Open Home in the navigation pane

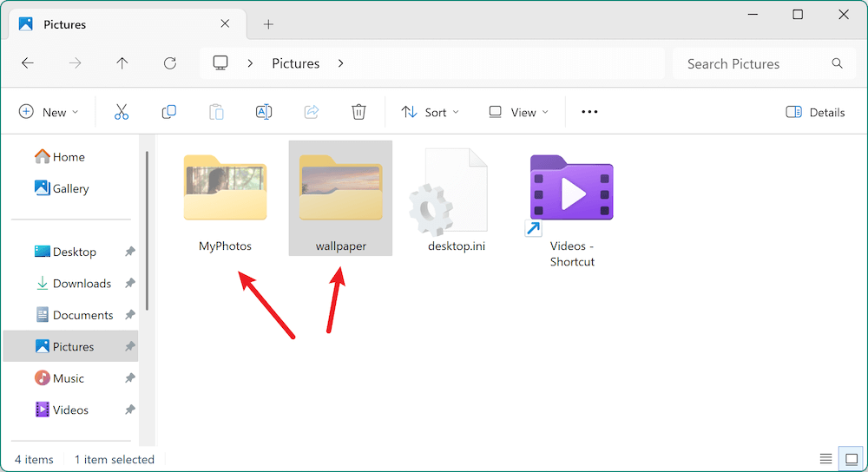60,157
